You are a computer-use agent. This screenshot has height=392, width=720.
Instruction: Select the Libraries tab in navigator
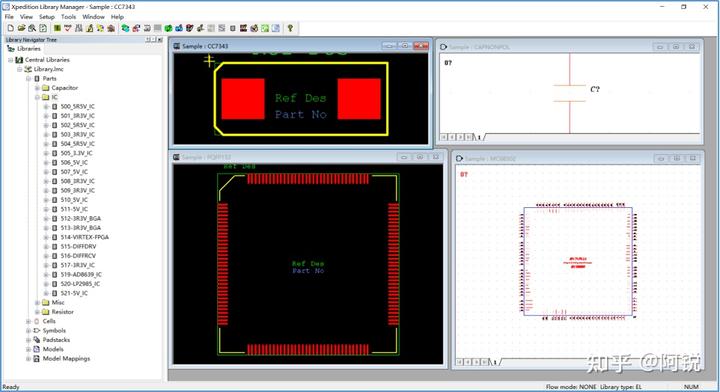click(24, 48)
